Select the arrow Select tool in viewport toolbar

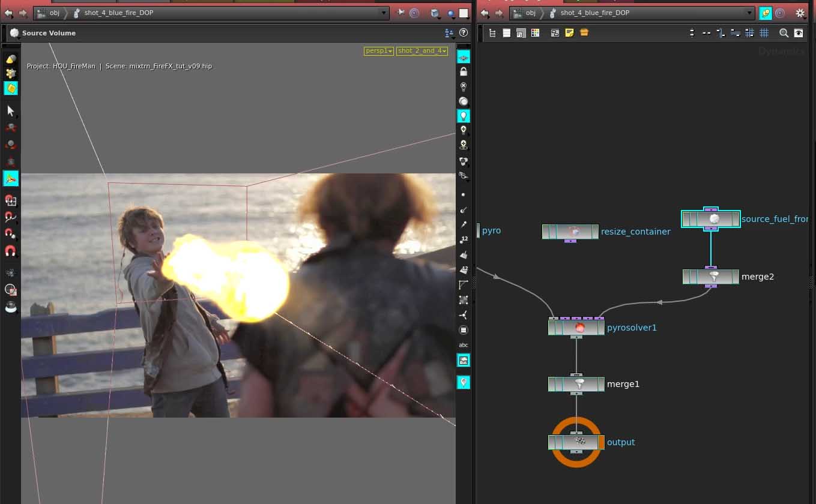coord(11,110)
